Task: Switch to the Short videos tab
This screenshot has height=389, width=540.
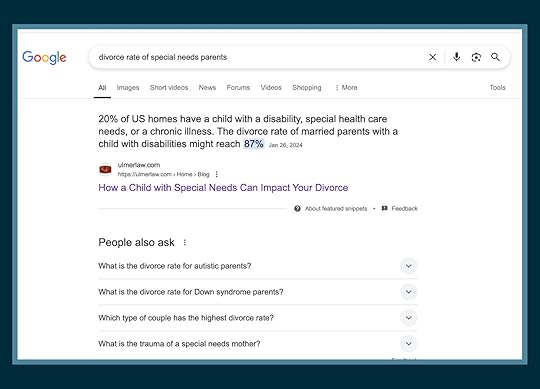Action: point(169,87)
